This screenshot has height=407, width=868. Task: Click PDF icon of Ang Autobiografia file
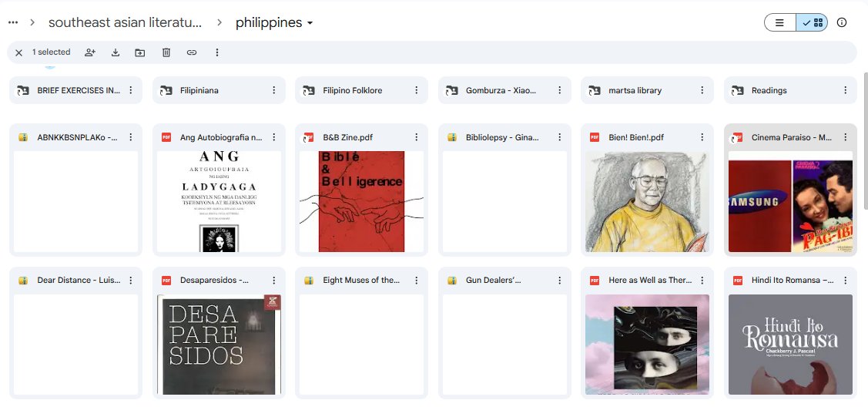pos(166,137)
